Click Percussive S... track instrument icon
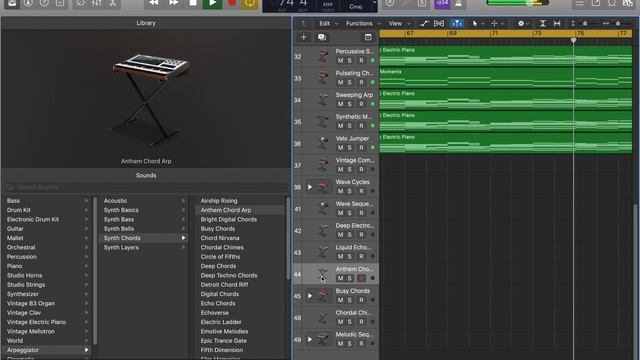Viewport: 640px width, 360px height. tap(322, 56)
